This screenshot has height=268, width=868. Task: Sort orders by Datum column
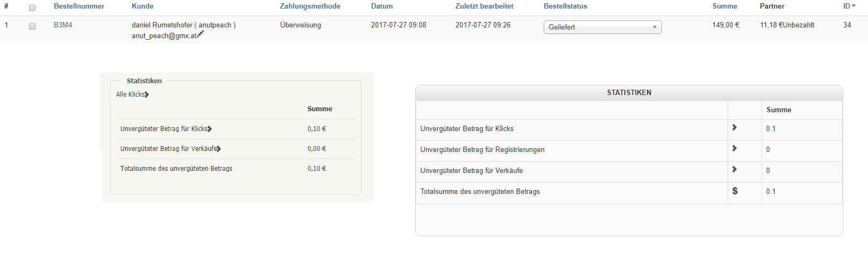[x=382, y=6]
